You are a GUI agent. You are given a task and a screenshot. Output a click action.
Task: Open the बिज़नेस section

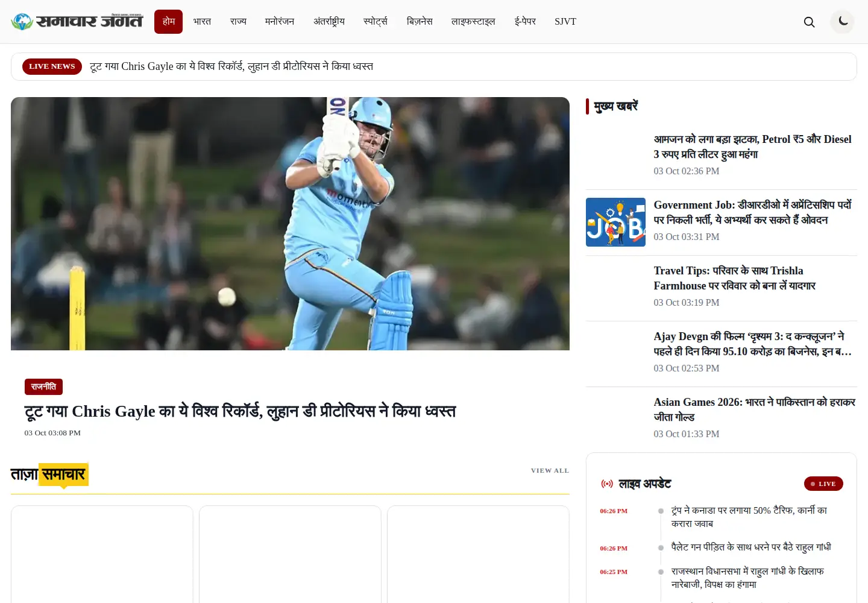[x=420, y=22]
